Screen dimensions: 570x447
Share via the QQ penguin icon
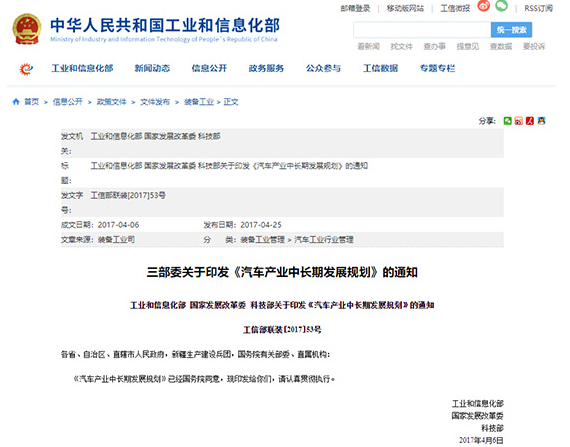point(541,121)
